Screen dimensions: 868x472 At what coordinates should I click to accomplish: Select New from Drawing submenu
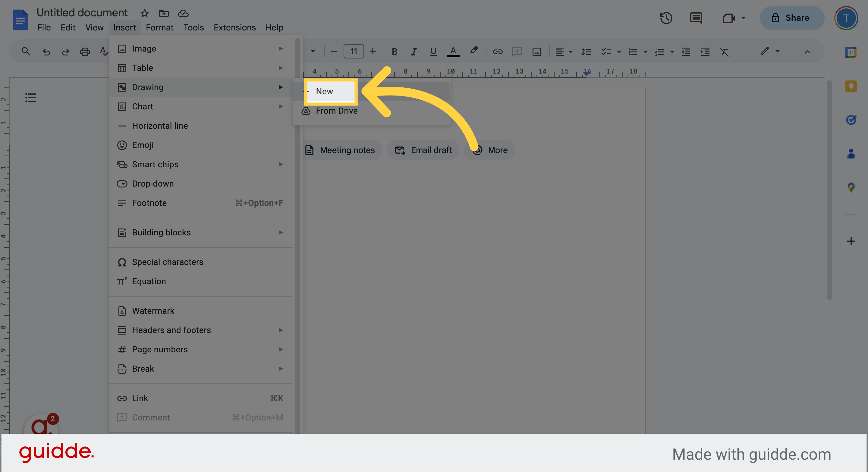point(372,91)
